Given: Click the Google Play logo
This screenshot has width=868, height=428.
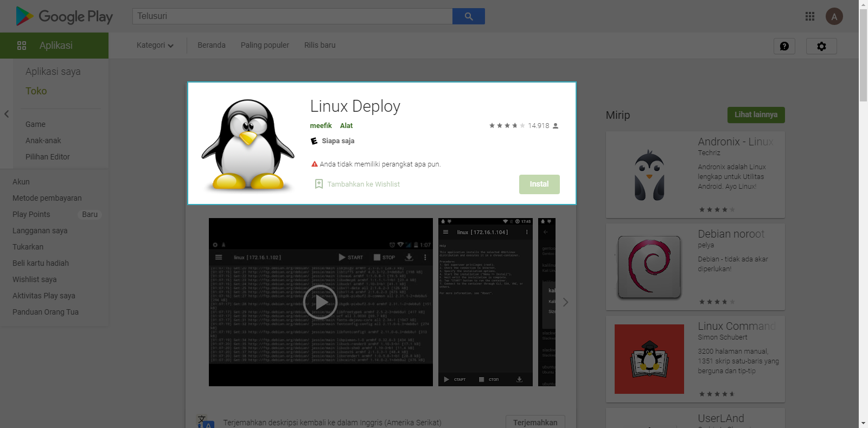Looking at the screenshot, I should [x=64, y=16].
